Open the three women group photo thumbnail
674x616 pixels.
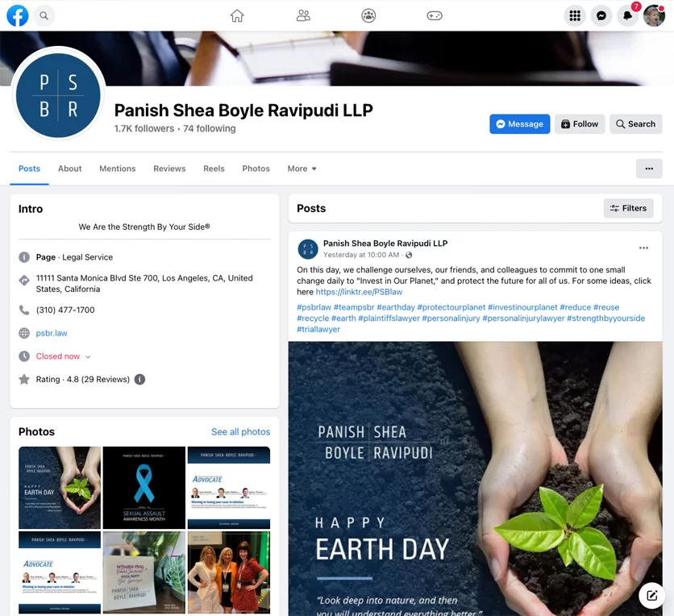click(x=229, y=572)
